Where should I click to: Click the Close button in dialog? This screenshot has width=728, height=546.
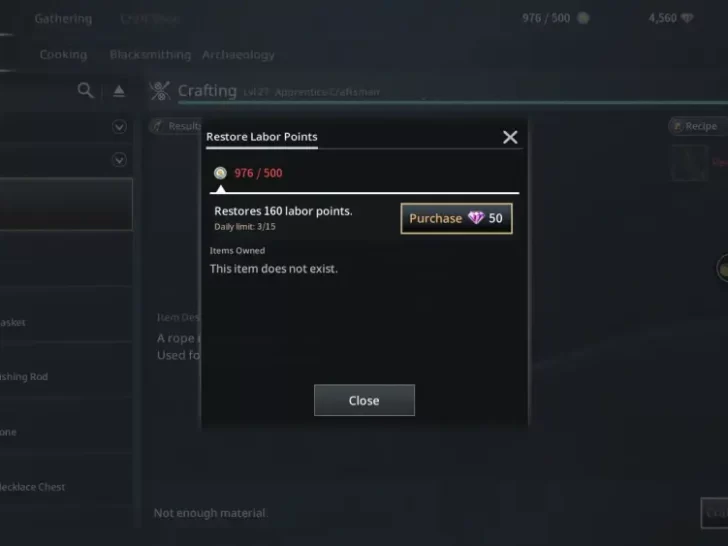[364, 400]
